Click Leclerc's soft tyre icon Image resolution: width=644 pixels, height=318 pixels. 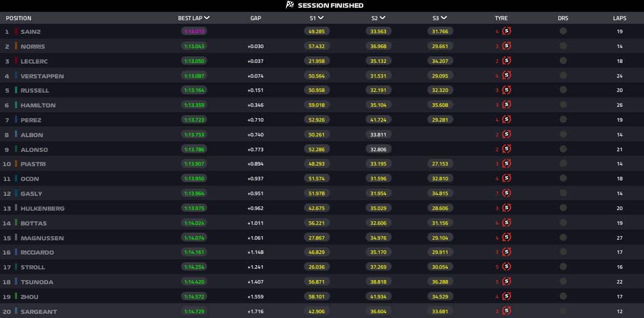pos(506,61)
